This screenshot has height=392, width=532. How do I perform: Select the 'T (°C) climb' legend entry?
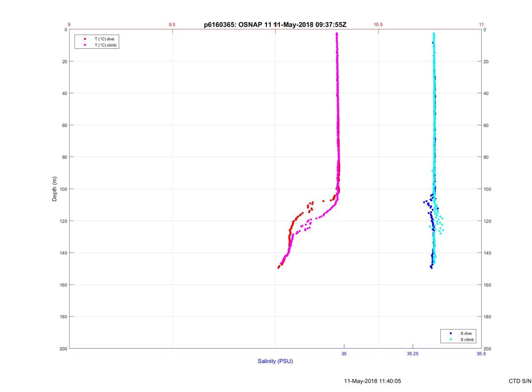tap(106, 45)
